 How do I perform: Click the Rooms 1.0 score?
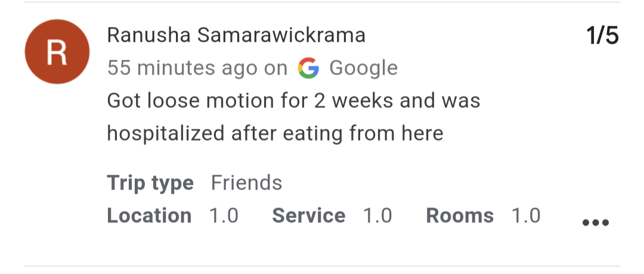click(526, 216)
